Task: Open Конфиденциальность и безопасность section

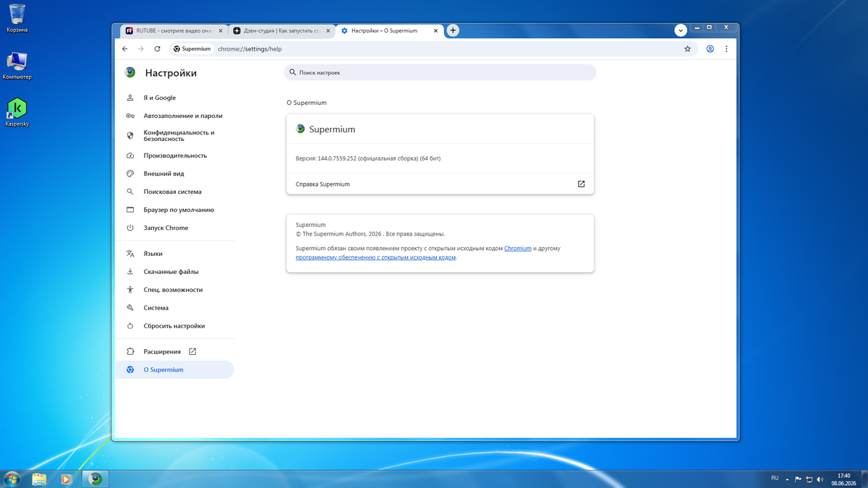Action: (175, 135)
